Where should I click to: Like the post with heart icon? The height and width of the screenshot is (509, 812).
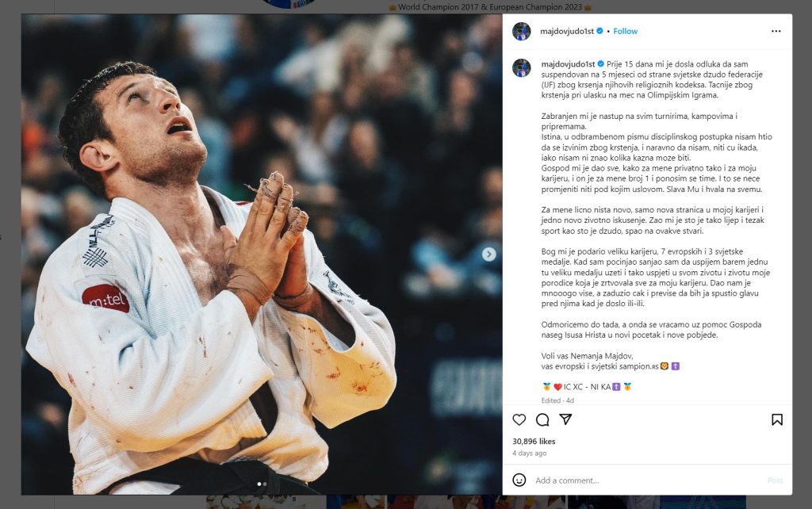pyautogui.click(x=519, y=419)
